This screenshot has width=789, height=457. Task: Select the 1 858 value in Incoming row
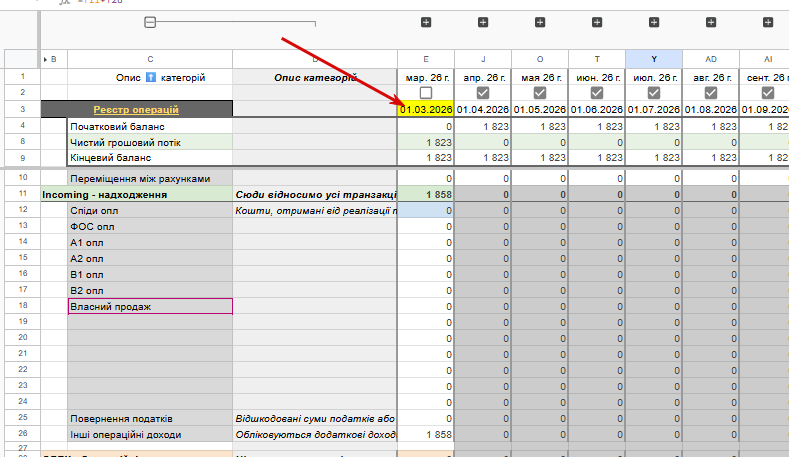[x=426, y=194]
